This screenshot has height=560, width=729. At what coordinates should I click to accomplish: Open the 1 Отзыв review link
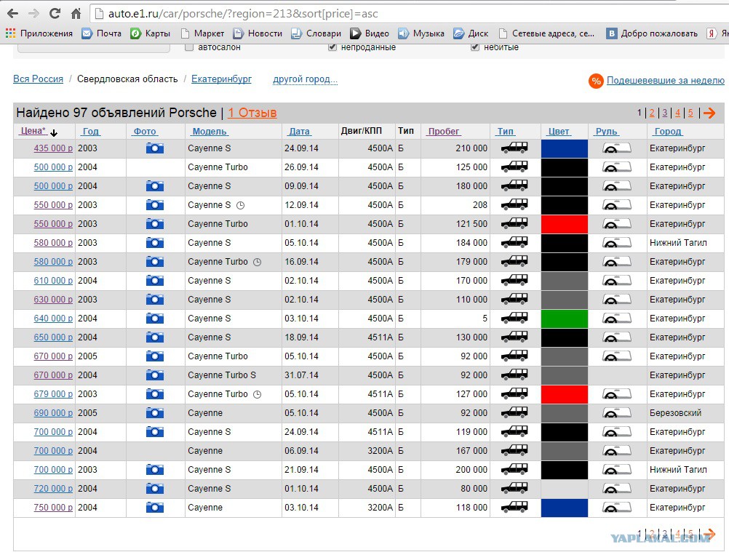click(x=252, y=113)
